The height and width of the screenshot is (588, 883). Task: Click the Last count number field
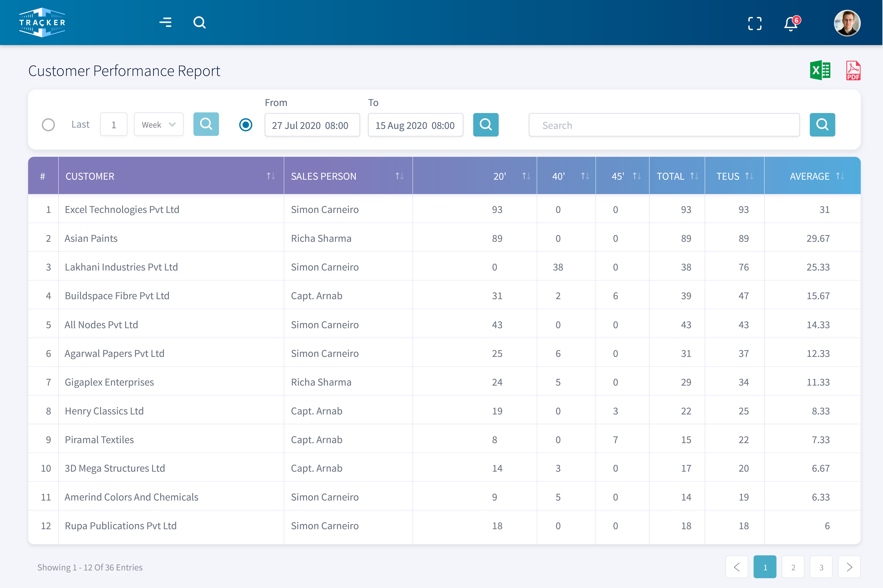[x=114, y=124]
